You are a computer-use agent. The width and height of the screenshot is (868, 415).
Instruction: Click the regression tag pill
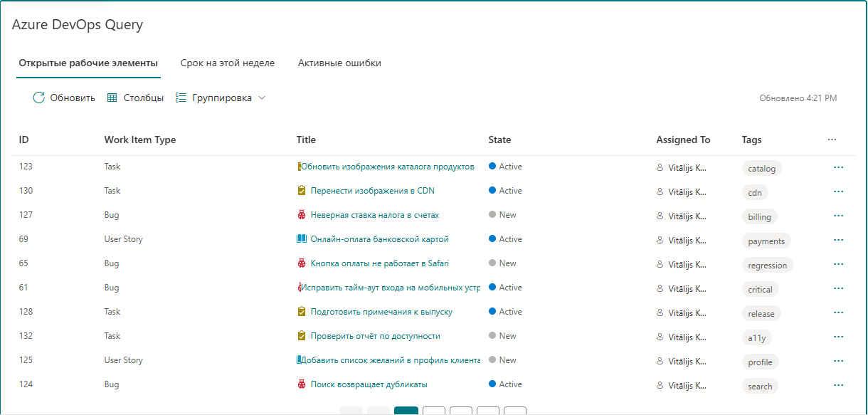point(768,266)
